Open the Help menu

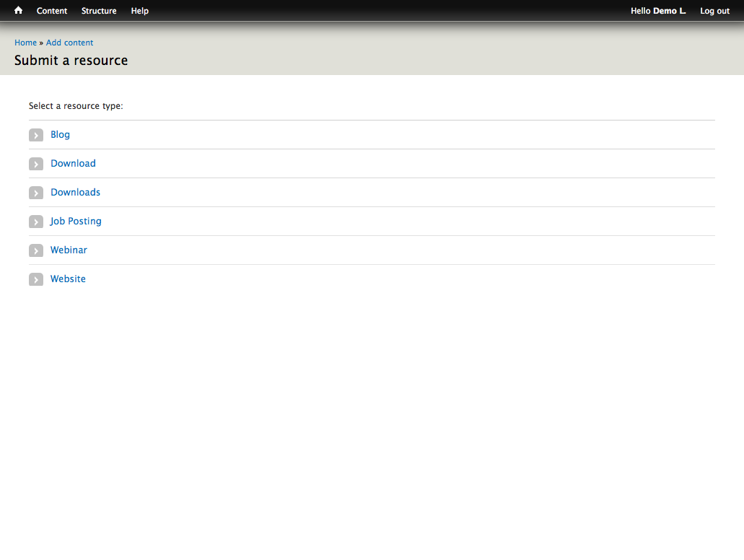coord(140,11)
